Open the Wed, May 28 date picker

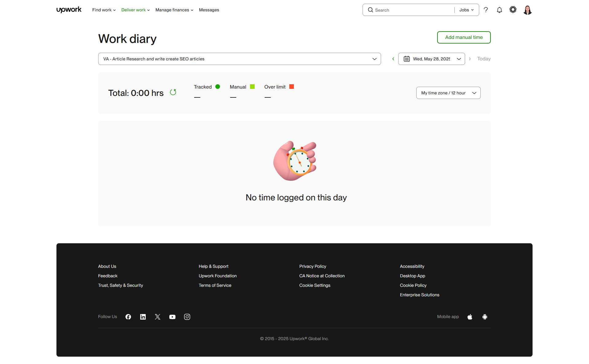tap(432, 59)
